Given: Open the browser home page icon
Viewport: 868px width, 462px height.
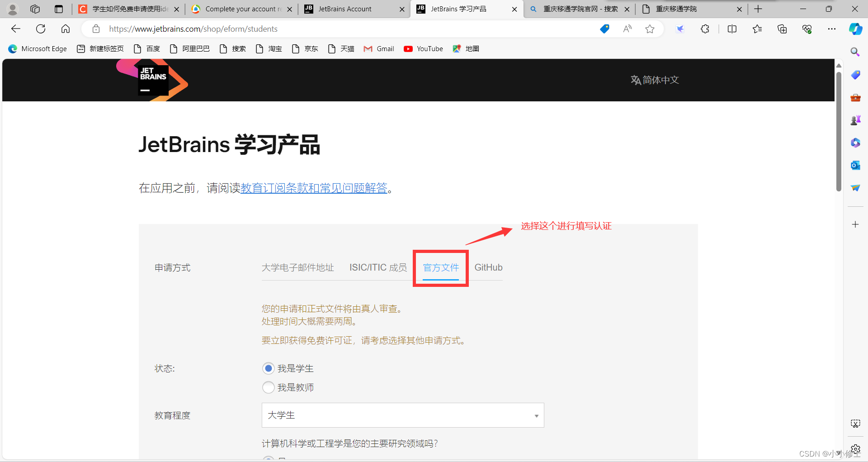Looking at the screenshot, I should [66, 29].
